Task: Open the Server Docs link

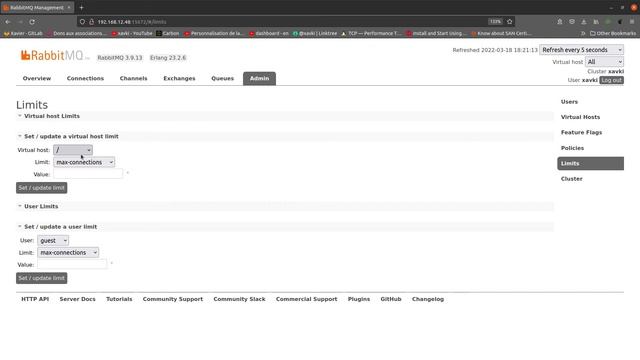Action: [78, 299]
